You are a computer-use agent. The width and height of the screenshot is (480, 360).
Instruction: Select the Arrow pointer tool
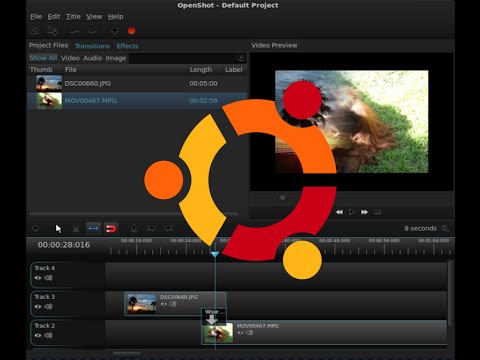coord(58,229)
